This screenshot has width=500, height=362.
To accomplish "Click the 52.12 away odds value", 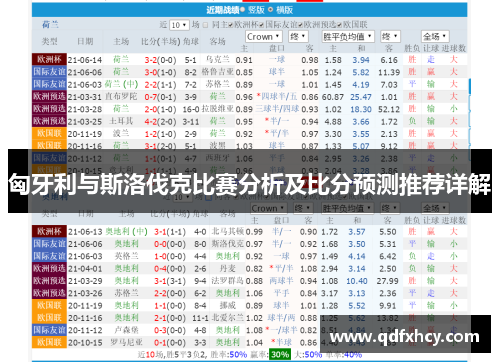I will click(389, 109).
